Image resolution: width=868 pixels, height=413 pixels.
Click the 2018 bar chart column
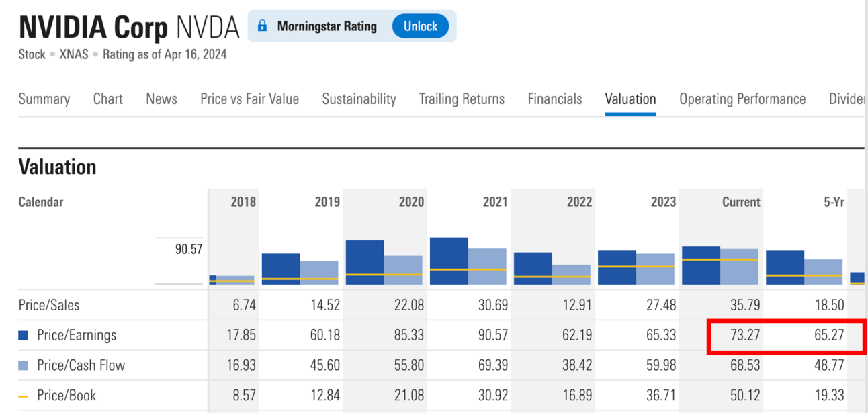point(232,280)
